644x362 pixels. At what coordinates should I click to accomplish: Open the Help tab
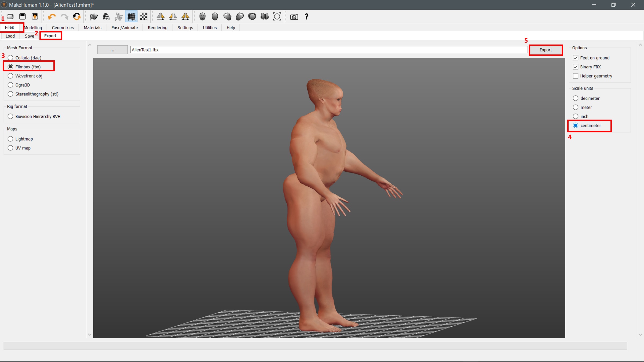coord(231,28)
